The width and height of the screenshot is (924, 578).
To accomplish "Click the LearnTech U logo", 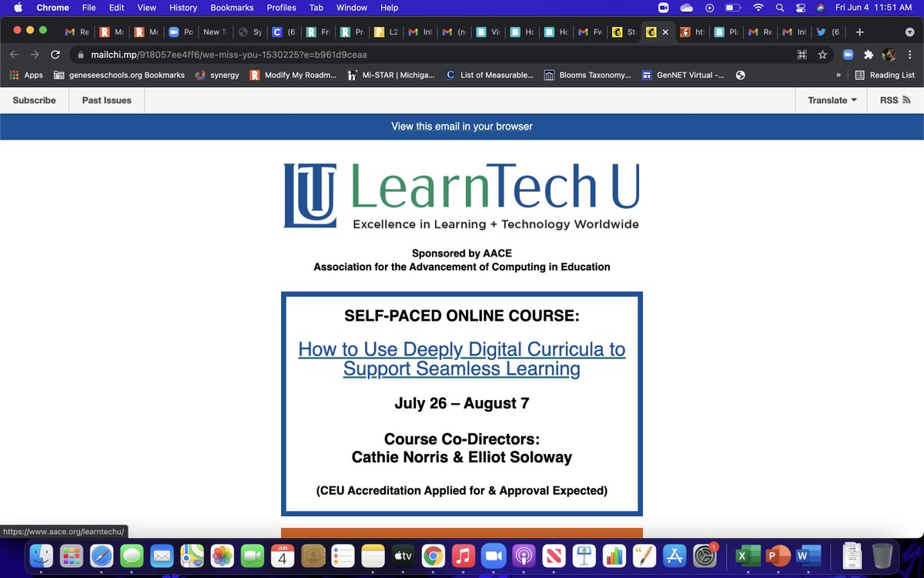I will 462,197.
